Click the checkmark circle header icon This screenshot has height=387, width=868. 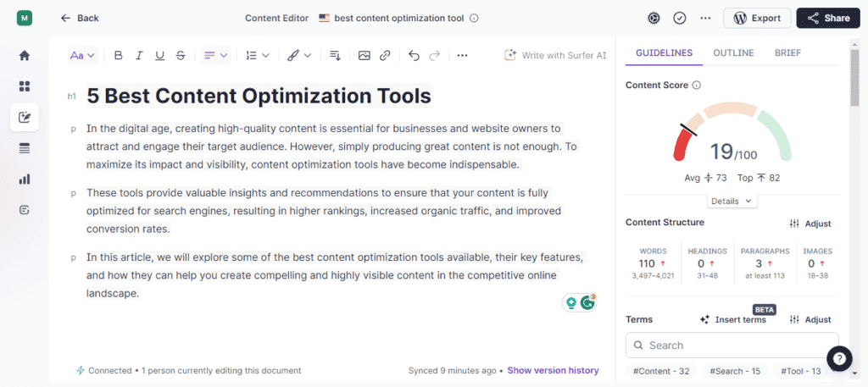pyautogui.click(x=679, y=18)
